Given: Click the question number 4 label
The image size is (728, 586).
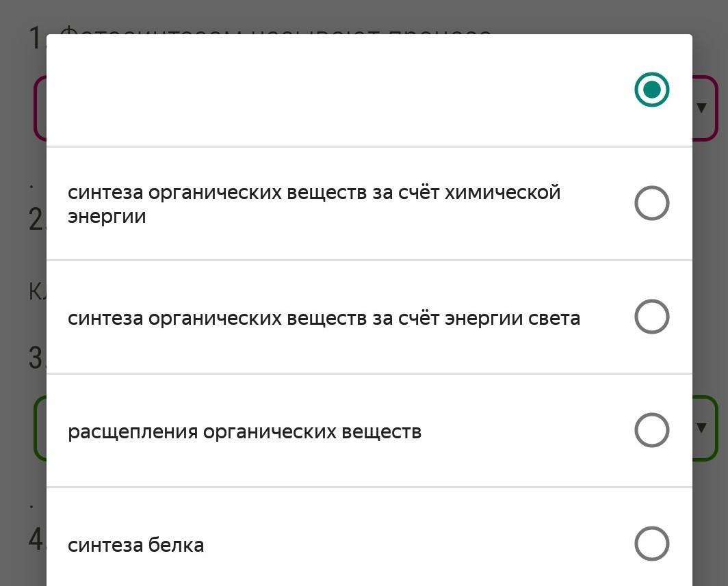Looking at the screenshot, I should [37, 538].
